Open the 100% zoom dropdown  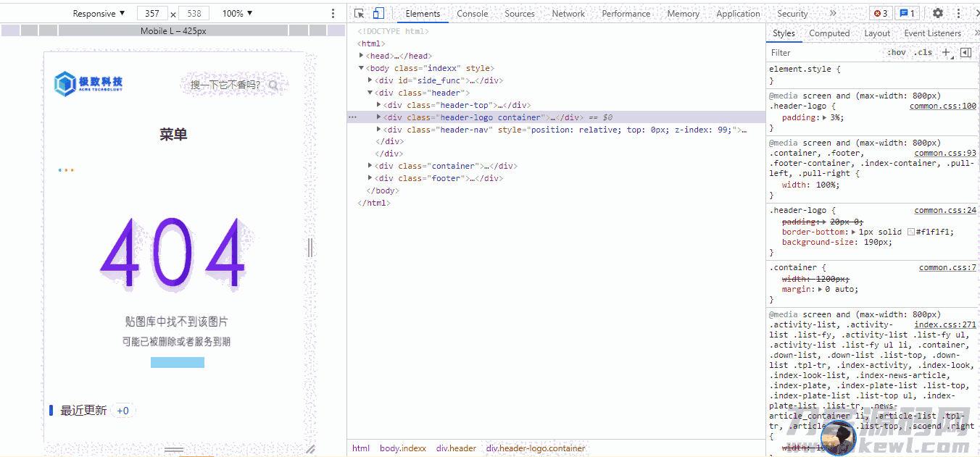[x=237, y=14]
